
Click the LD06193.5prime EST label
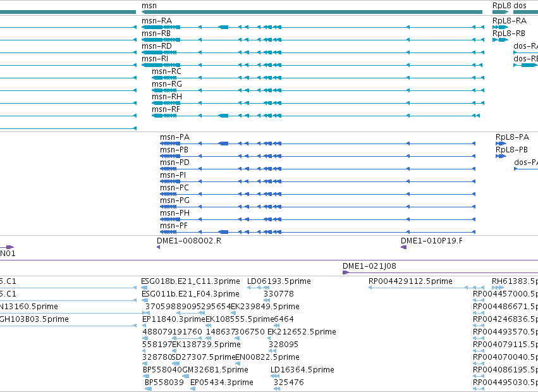[279, 281]
